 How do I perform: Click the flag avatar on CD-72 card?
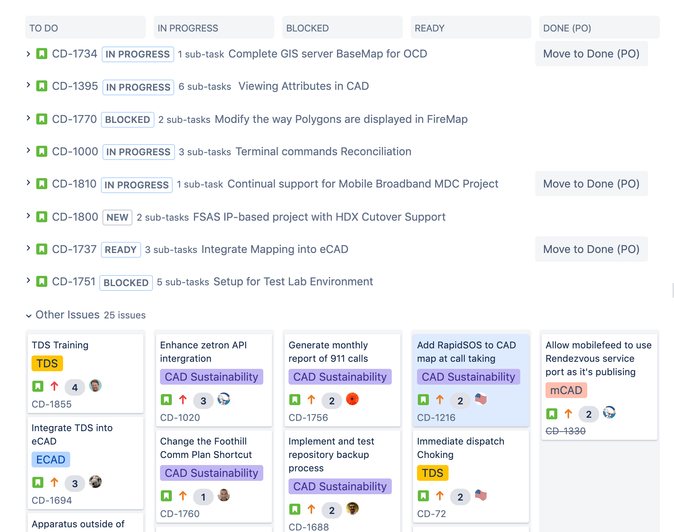click(x=481, y=495)
